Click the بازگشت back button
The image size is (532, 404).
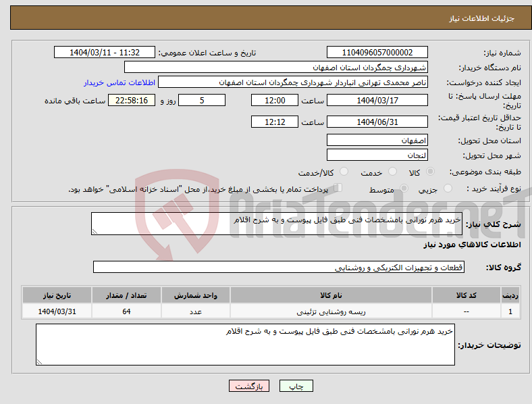(249, 386)
